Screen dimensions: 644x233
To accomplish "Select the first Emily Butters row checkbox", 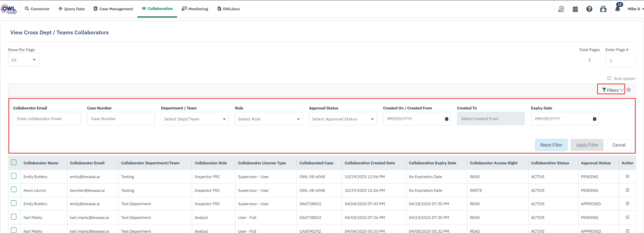I will pyautogui.click(x=14, y=176).
